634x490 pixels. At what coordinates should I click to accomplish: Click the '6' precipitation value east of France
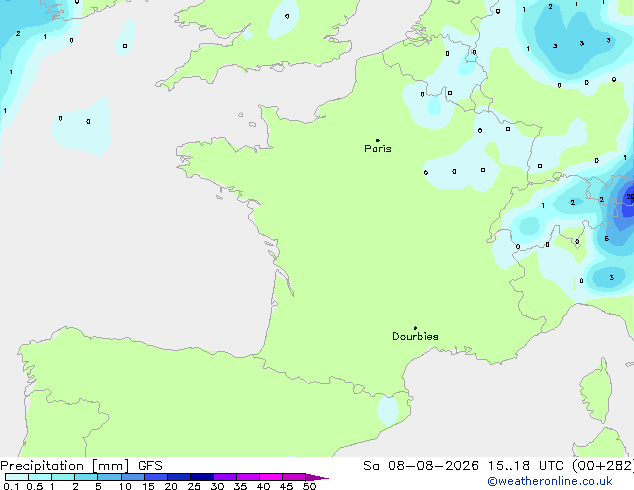click(607, 239)
